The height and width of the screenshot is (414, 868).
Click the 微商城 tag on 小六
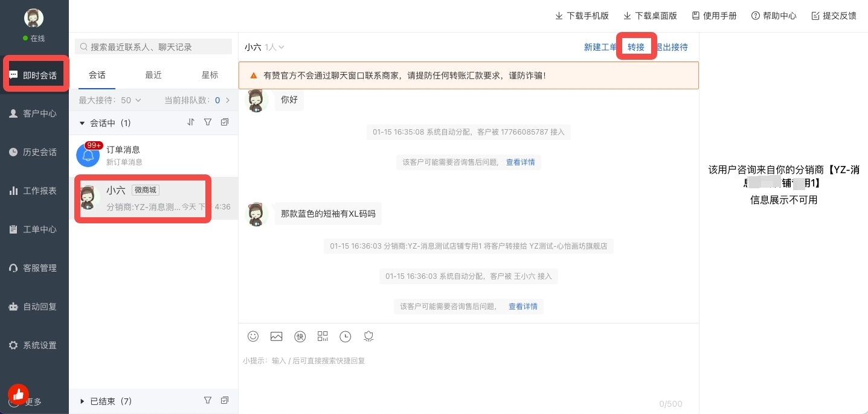[x=145, y=190]
